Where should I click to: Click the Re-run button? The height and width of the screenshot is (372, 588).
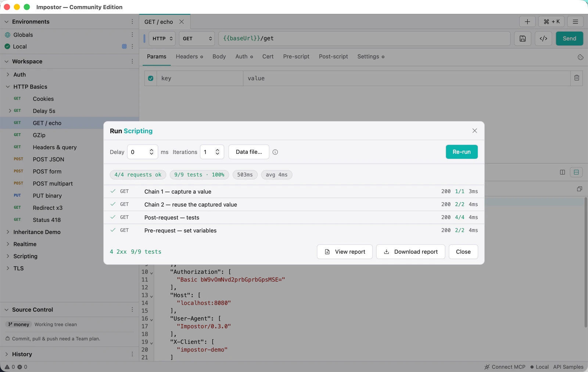462,152
